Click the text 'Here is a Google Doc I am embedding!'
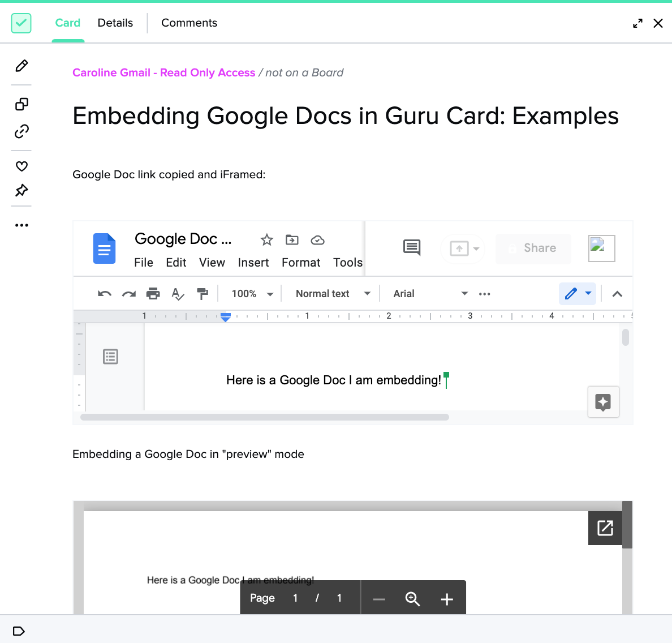Viewport: 672px width, 643px height. (333, 380)
